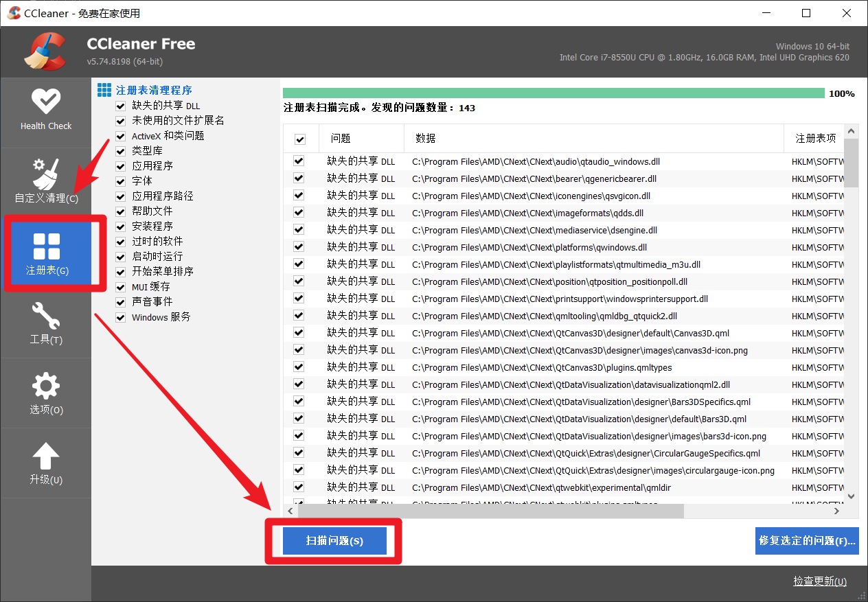868x602 pixels.
Task: Select the canvas3d-icon.png path entry
Action: click(580, 351)
